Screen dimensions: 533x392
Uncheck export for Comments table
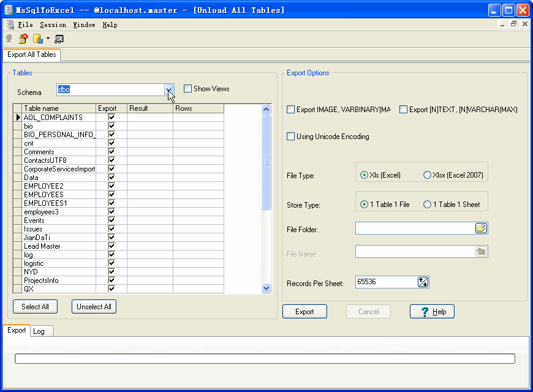pyautogui.click(x=111, y=152)
